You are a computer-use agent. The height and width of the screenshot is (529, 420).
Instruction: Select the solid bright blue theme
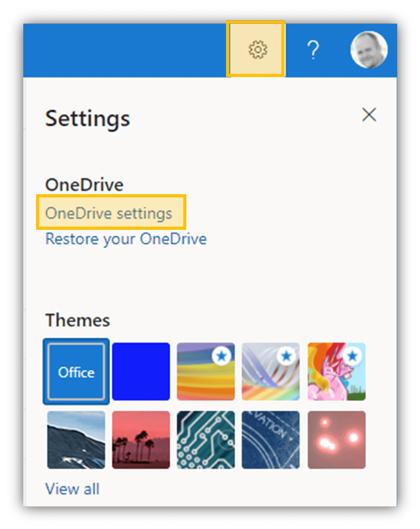point(141,372)
